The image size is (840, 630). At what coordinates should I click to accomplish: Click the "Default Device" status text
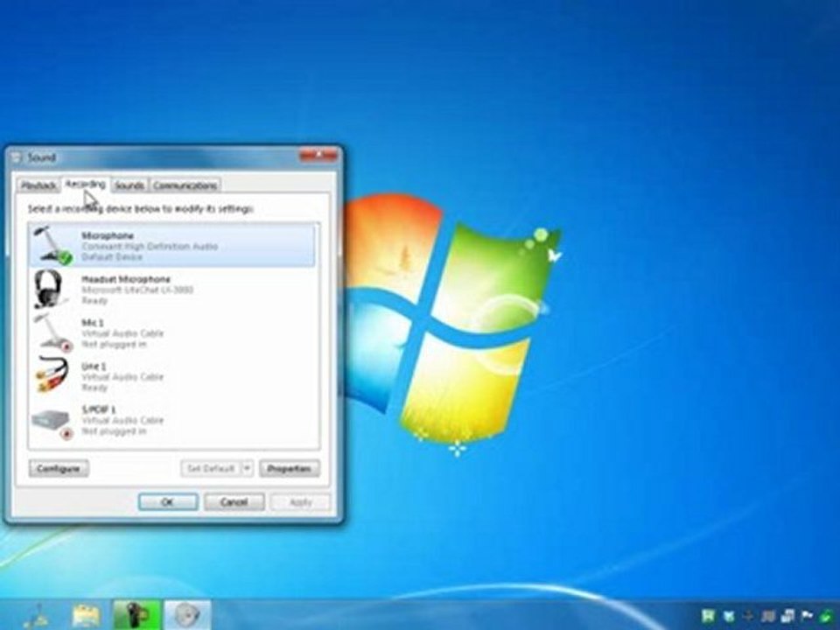[x=112, y=257]
